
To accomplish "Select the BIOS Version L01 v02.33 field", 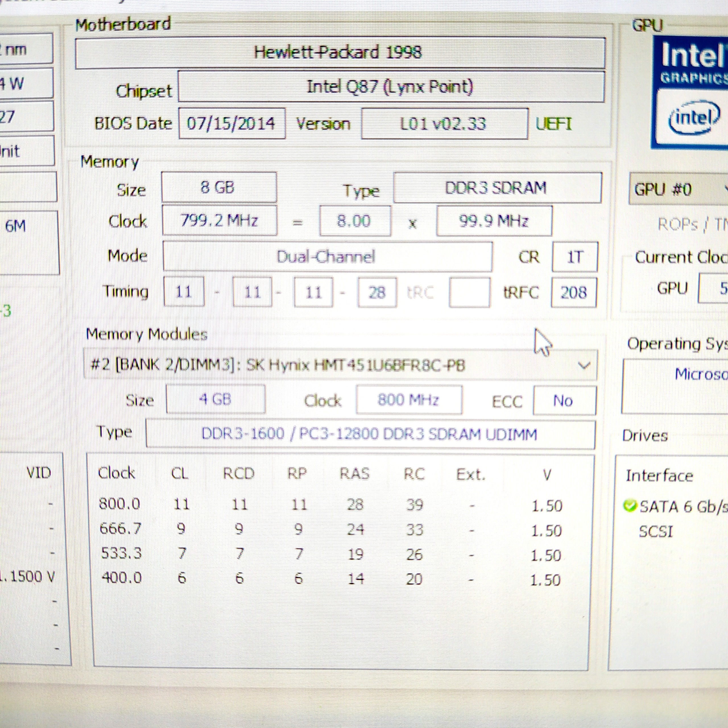I will pyautogui.click(x=445, y=124).
